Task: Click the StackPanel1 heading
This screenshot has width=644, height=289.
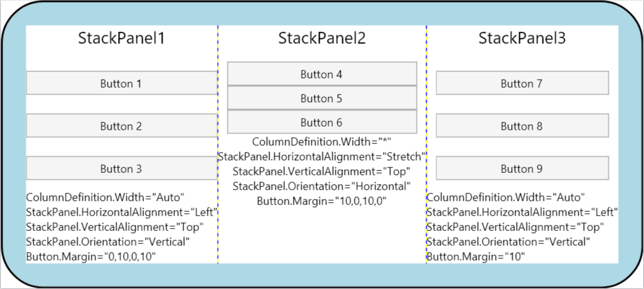Action: (121, 38)
